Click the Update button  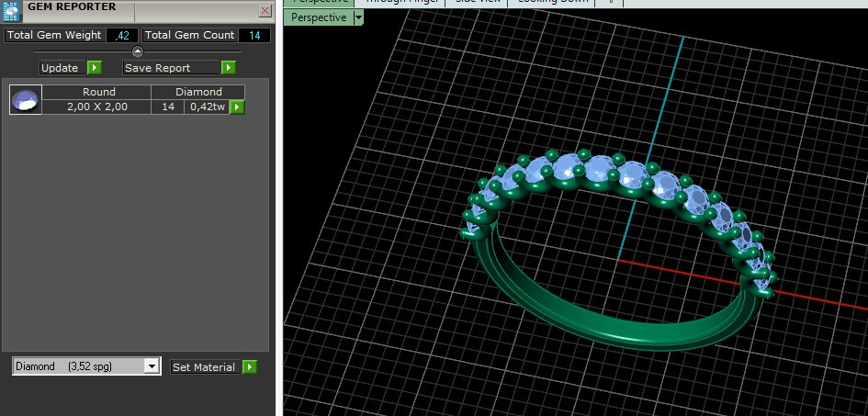coord(62,68)
